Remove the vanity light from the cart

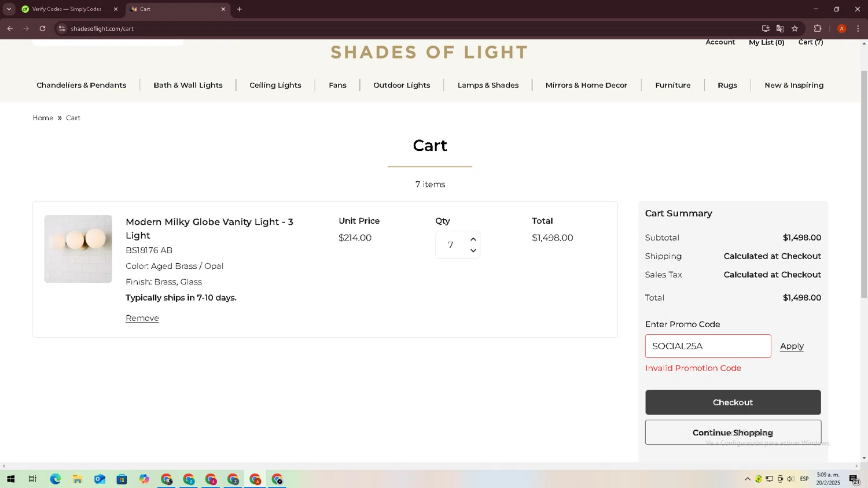[x=142, y=318]
